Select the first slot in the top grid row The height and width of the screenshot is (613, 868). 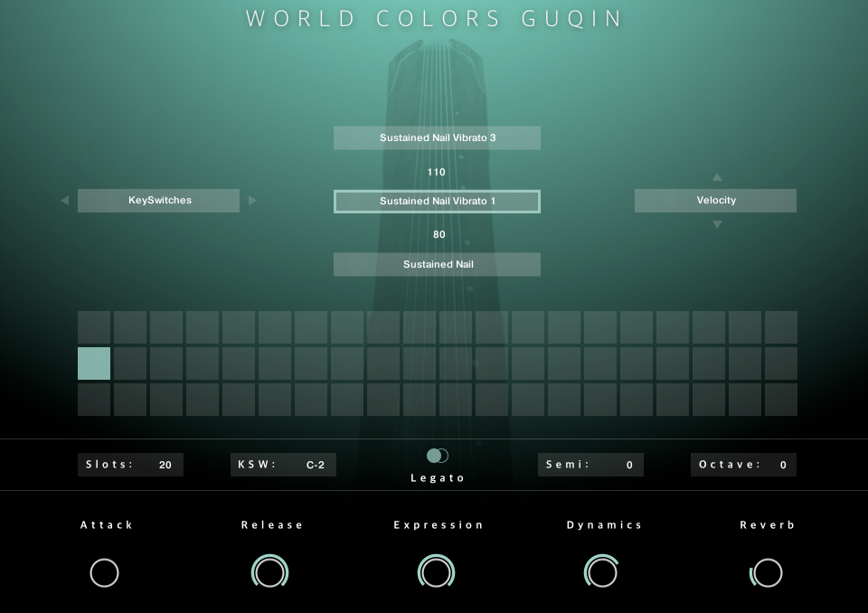pyautogui.click(x=94, y=327)
